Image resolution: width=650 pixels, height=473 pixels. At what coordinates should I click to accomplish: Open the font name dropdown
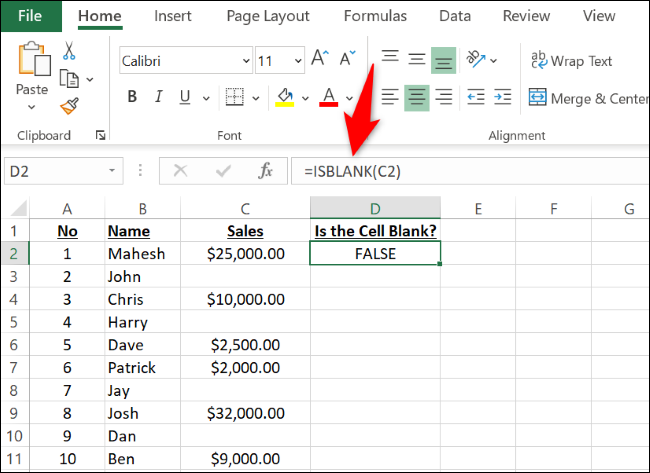click(x=240, y=61)
